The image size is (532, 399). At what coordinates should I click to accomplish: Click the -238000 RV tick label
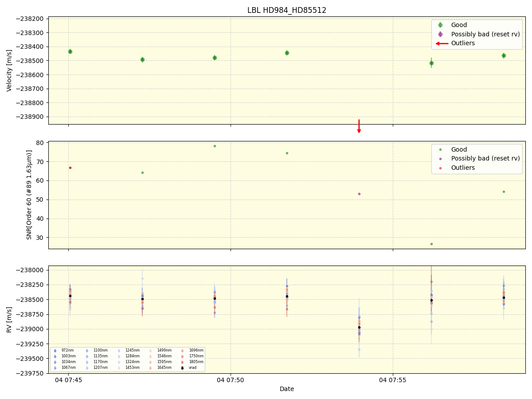click(30, 270)
